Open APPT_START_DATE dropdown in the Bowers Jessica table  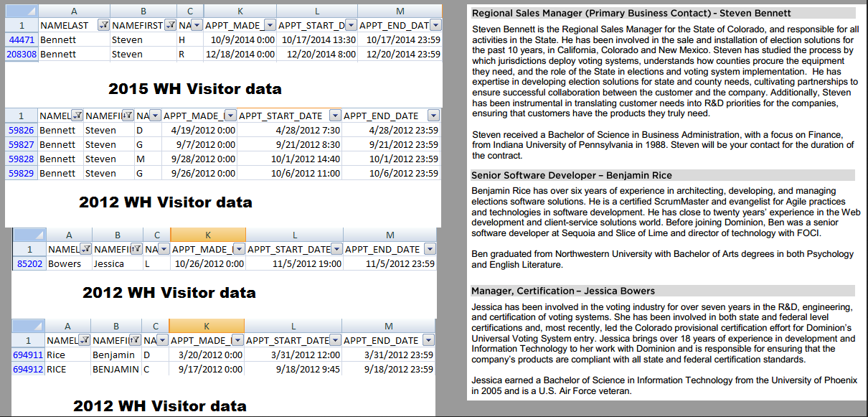click(336, 249)
